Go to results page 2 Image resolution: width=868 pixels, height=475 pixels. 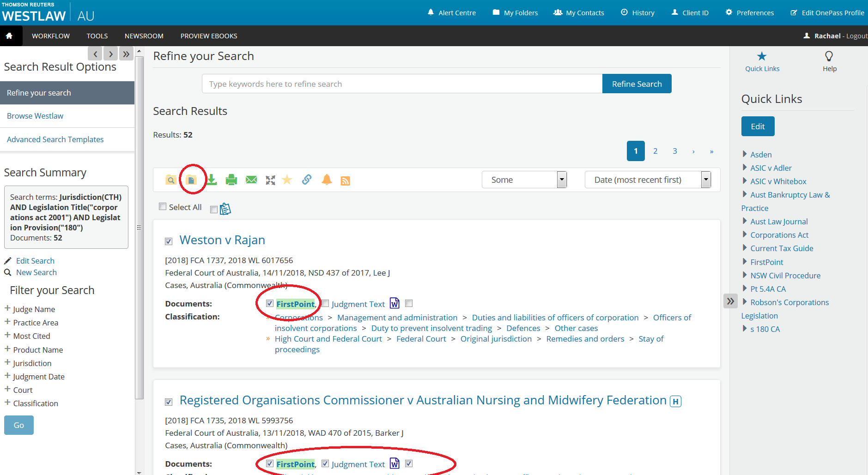[x=655, y=151]
